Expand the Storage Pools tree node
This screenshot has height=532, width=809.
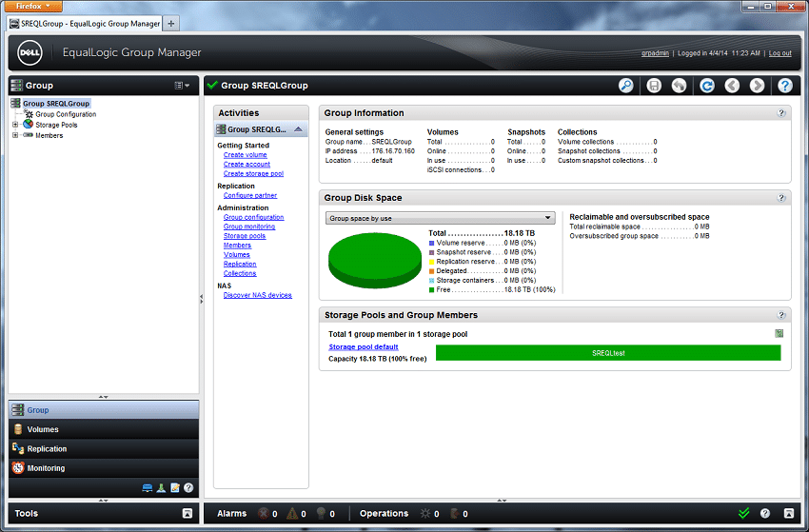pyautogui.click(x=15, y=125)
